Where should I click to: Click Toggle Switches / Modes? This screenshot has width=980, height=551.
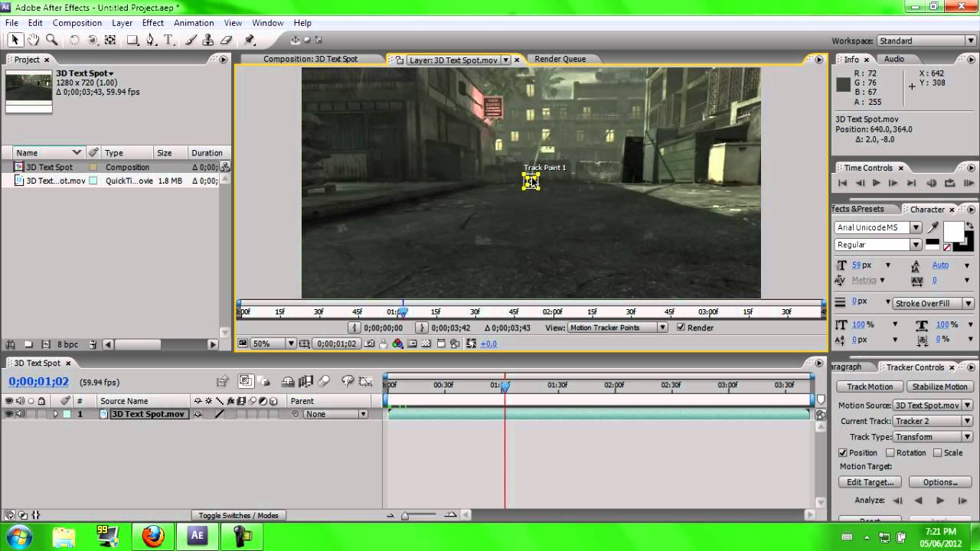[x=238, y=516]
